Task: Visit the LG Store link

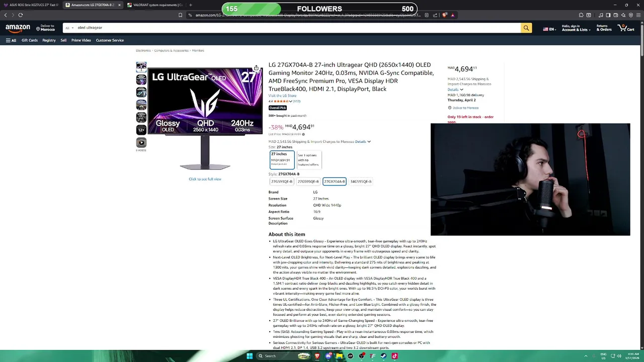Action: tap(282, 96)
